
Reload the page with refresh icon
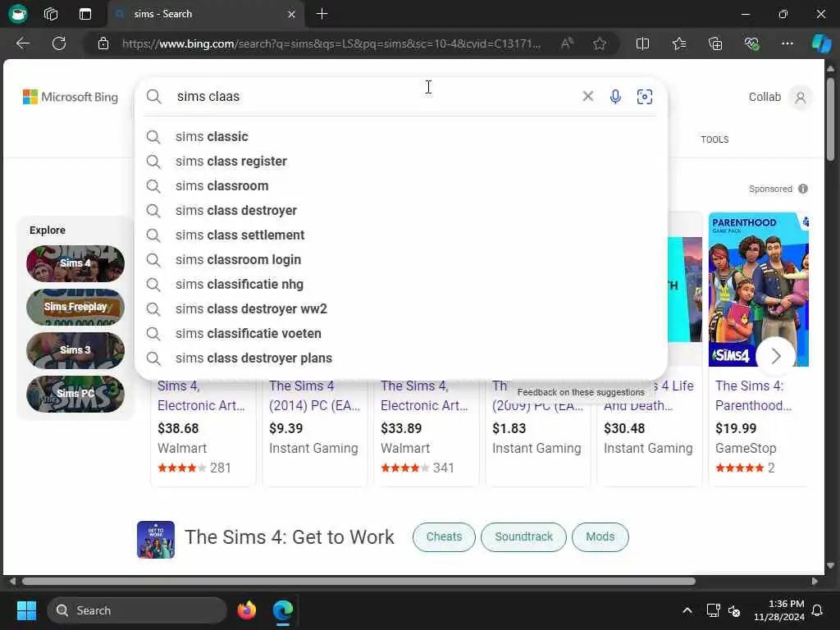pos(59,43)
